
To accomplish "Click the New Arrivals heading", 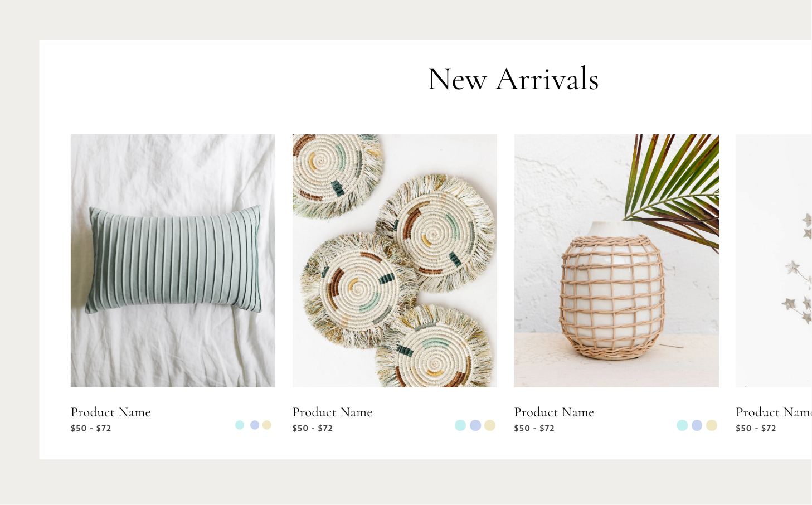I will coord(513,79).
